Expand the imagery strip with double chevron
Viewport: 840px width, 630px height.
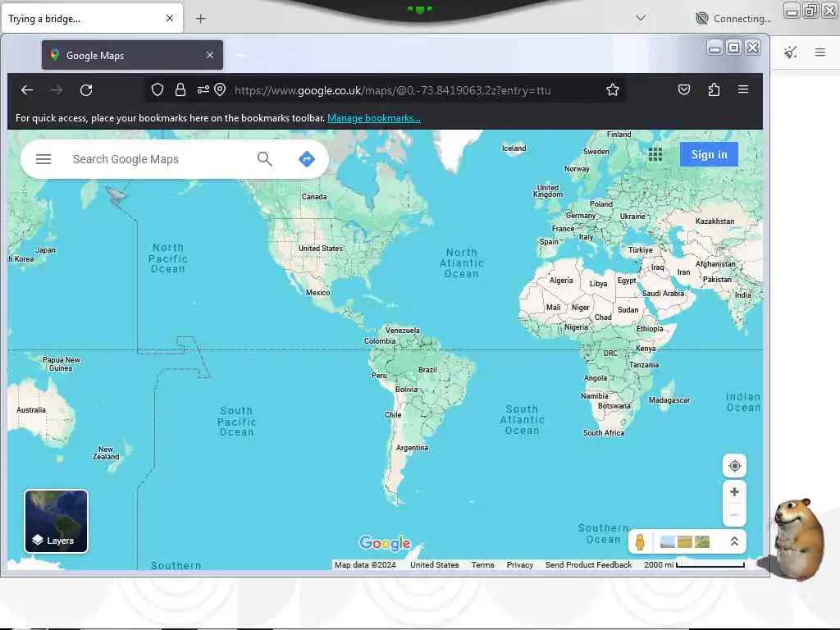coord(734,541)
